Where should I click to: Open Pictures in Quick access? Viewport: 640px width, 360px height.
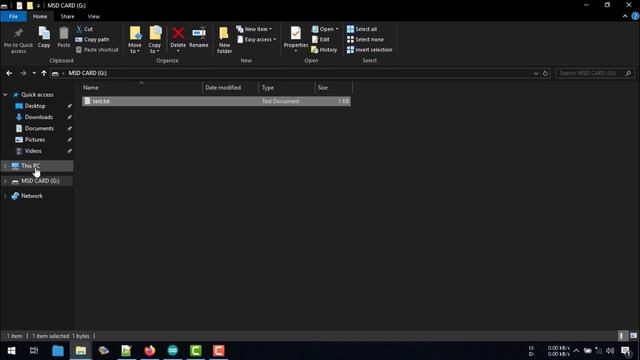point(35,140)
